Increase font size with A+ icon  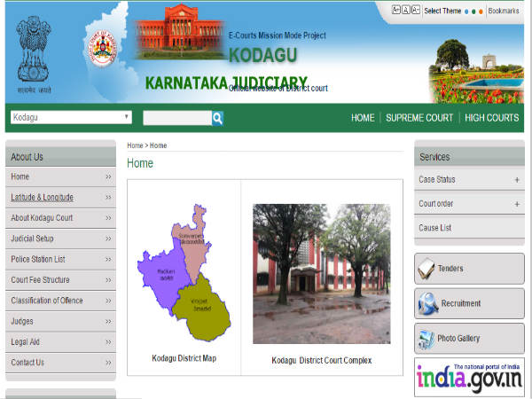pos(395,11)
